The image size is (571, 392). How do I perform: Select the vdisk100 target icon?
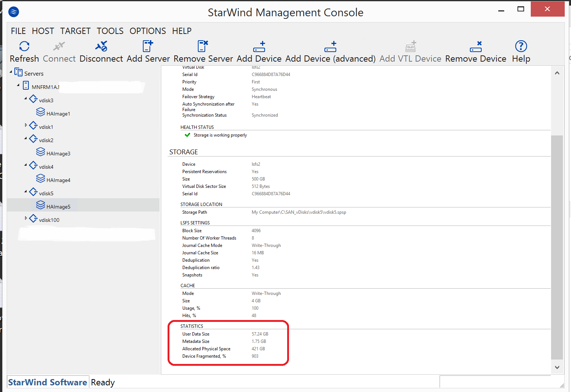pos(33,219)
